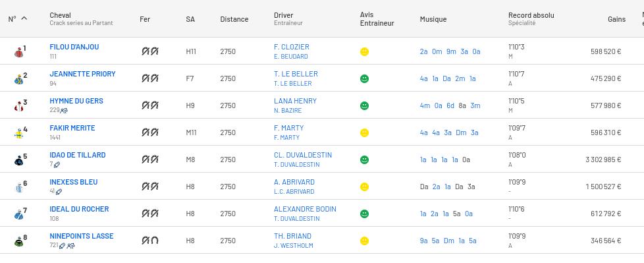Click the green smiley for Ideal du Rocher
The width and height of the screenshot is (644, 263).
coord(364,214)
